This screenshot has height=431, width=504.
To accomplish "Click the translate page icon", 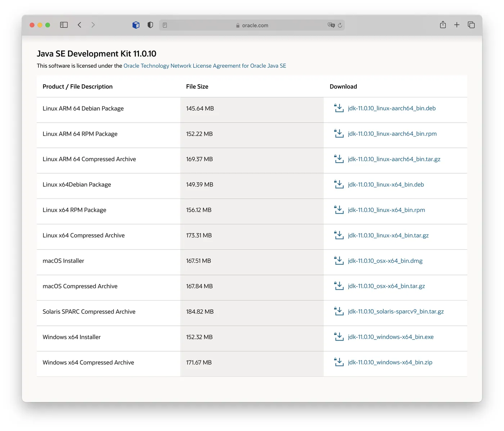I will [x=331, y=25].
